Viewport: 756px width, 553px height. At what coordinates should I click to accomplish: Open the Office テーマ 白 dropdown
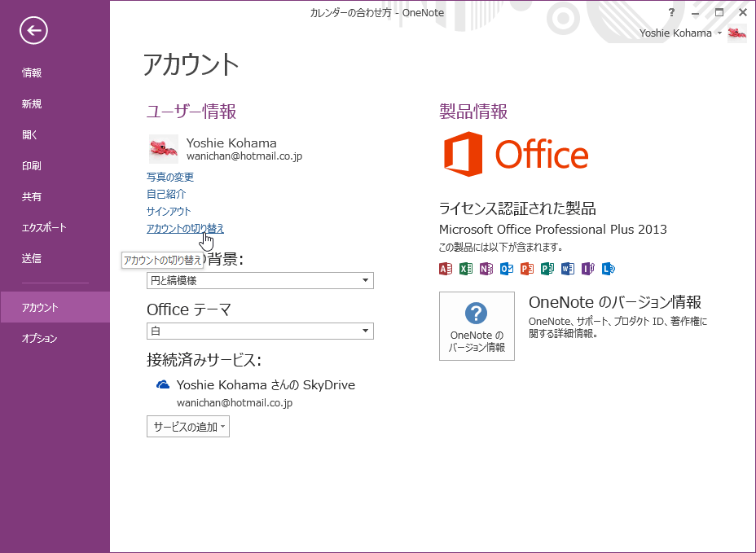click(x=261, y=331)
